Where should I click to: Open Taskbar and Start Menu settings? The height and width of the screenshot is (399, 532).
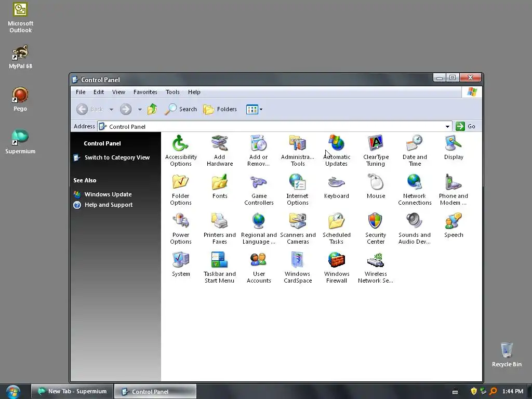click(x=220, y=268)
